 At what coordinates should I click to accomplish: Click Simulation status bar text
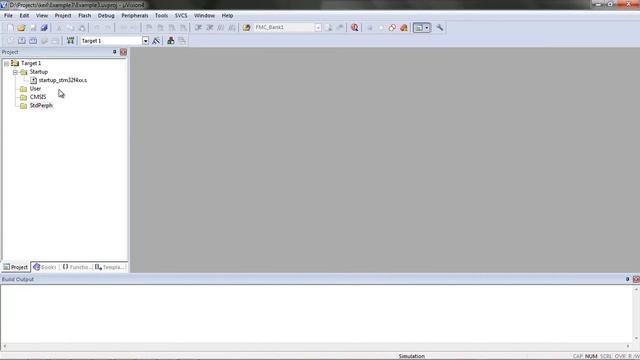411,356
